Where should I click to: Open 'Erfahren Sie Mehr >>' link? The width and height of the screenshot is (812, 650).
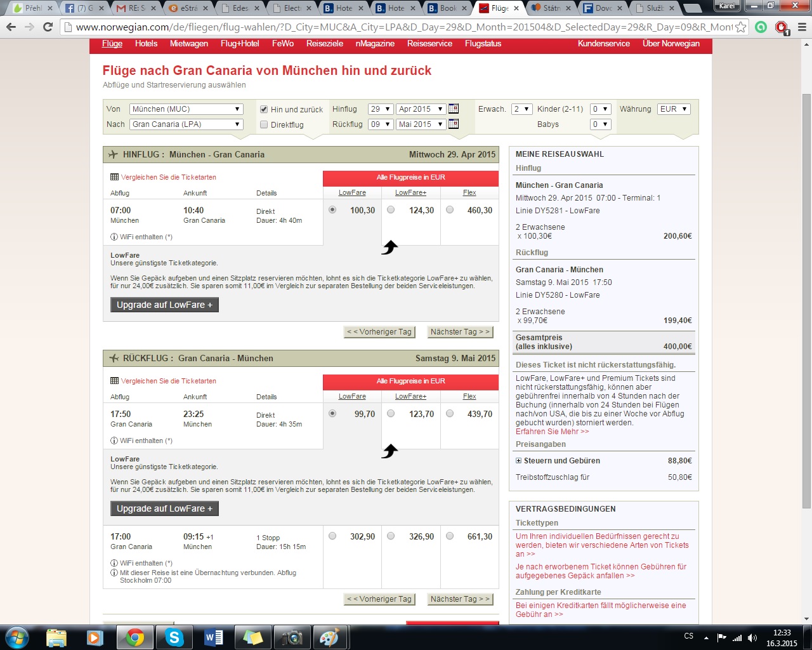(x=552, y=432)
